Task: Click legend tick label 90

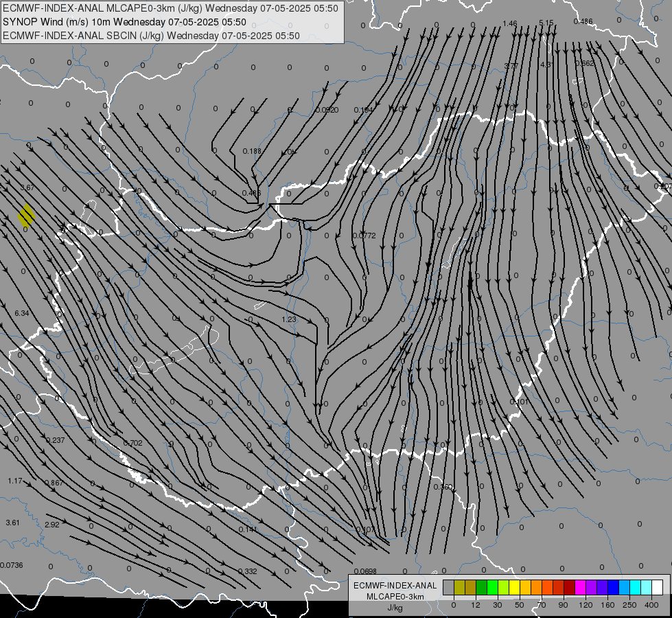Action: pos(563,605)
